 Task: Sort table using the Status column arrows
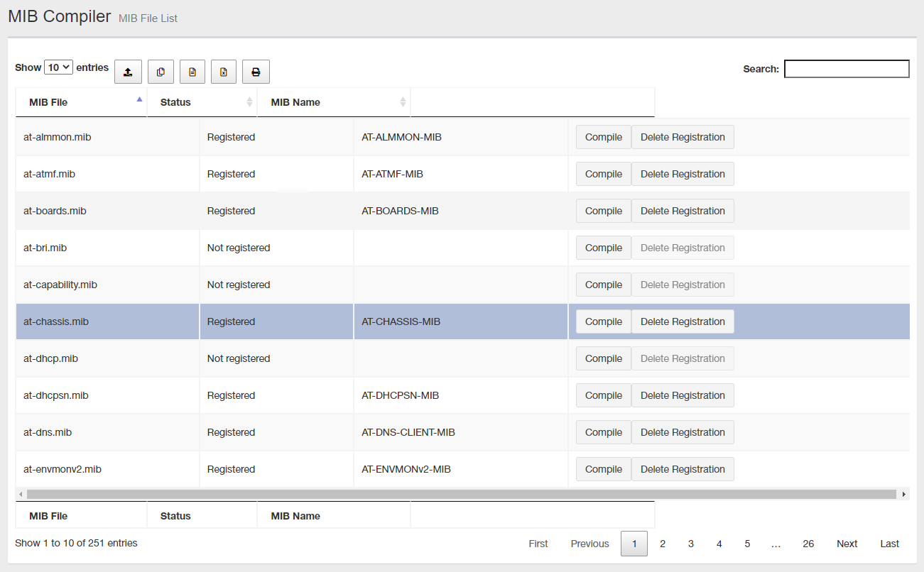(x=249, y=102)
